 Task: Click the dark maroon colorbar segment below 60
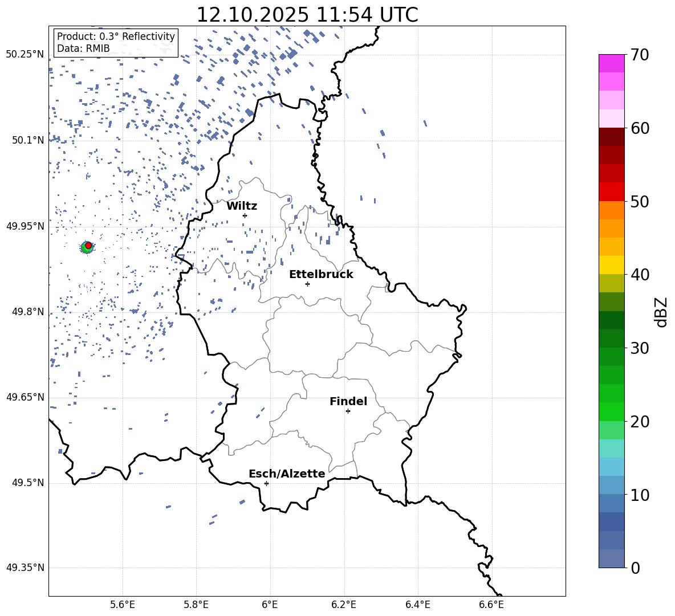tap(612, 137)
